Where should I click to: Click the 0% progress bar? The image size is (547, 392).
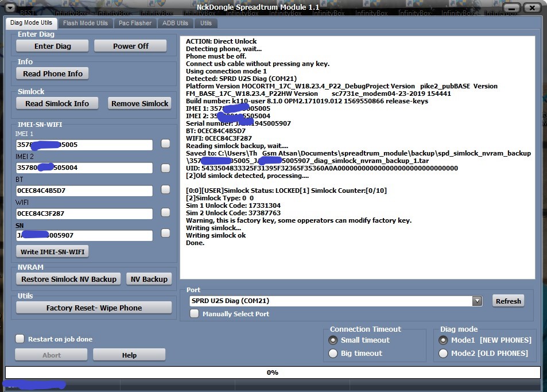click(273, 372)
